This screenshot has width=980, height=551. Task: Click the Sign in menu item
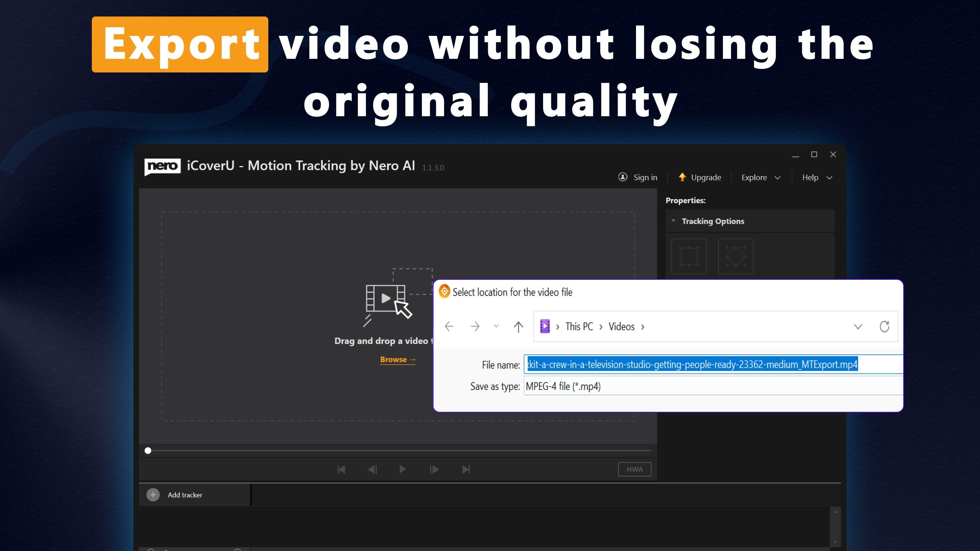pyautogui.click(x=637, y=177)
